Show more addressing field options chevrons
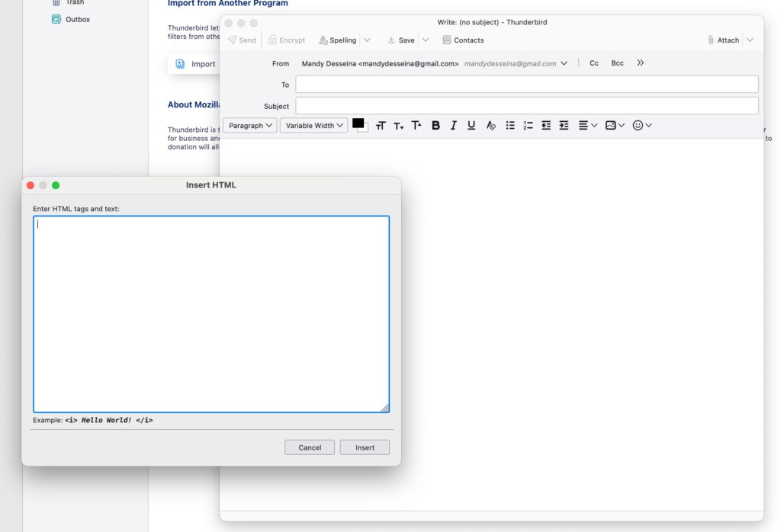 point(640,63)
